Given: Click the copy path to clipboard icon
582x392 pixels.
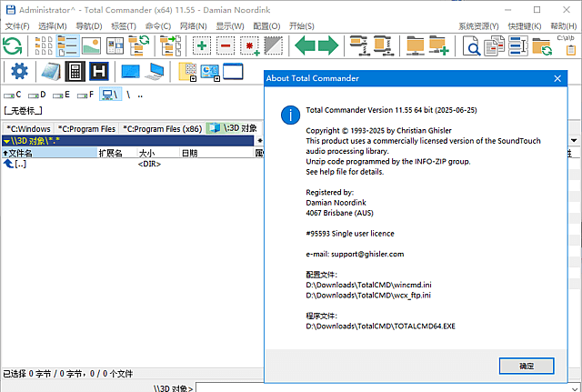Looking at the screenshot, I should pyautogui.click(x=566, y=45).
